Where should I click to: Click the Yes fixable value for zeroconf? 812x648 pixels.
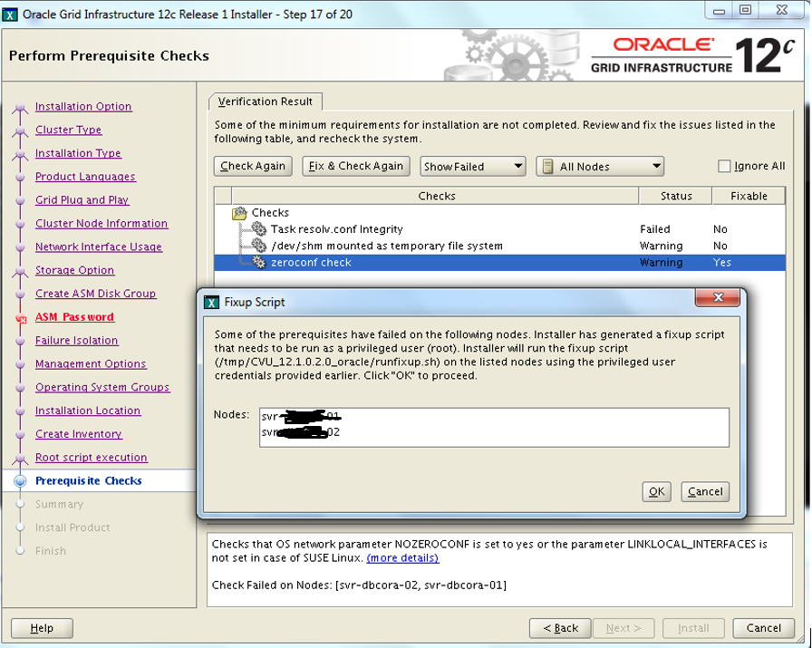point(722,262)
